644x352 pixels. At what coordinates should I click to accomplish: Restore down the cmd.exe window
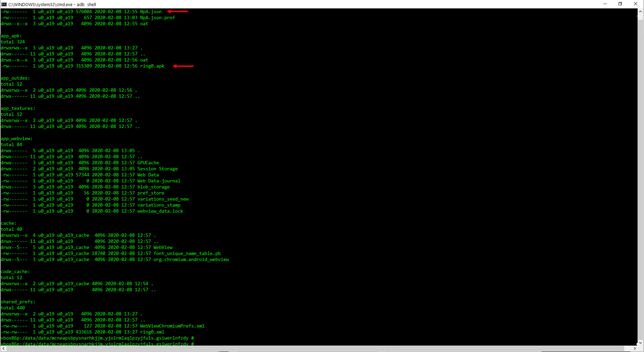click(620, 4)
